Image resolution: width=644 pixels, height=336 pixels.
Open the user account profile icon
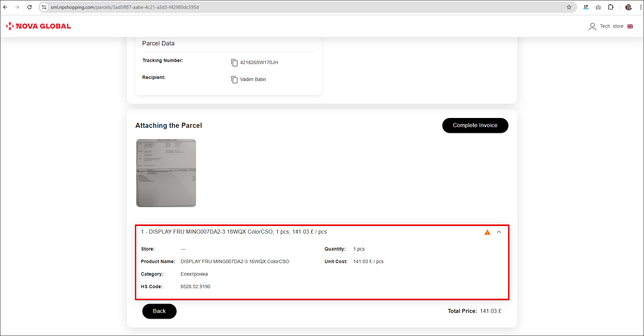click(592, 26)
